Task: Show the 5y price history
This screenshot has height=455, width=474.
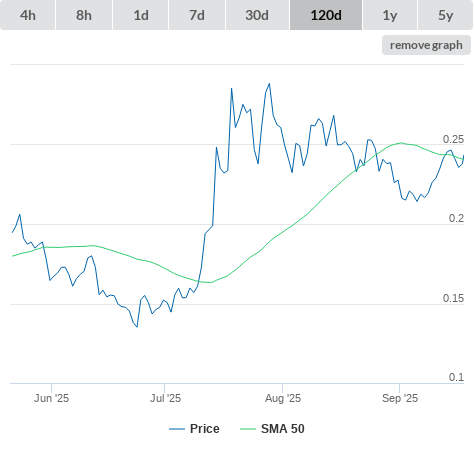Action: [446, 15]
